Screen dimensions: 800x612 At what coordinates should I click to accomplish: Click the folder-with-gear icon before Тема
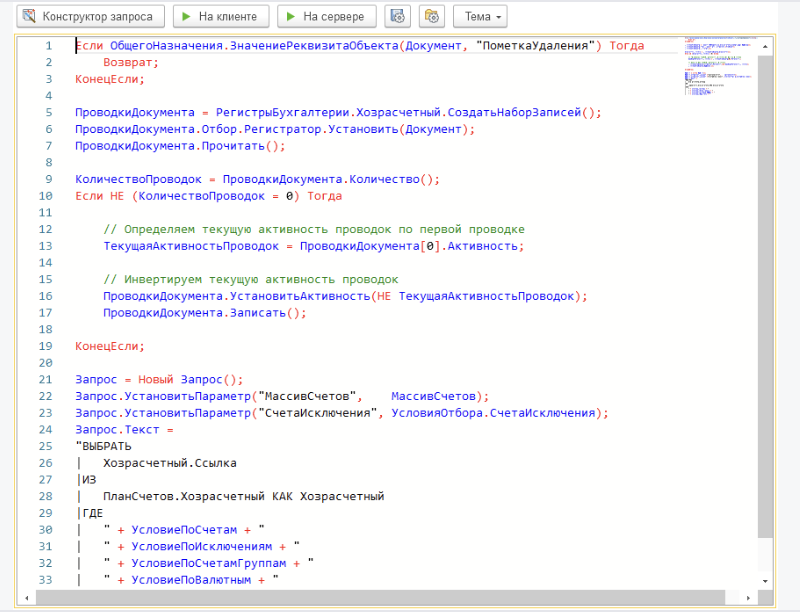pos(432,17)
